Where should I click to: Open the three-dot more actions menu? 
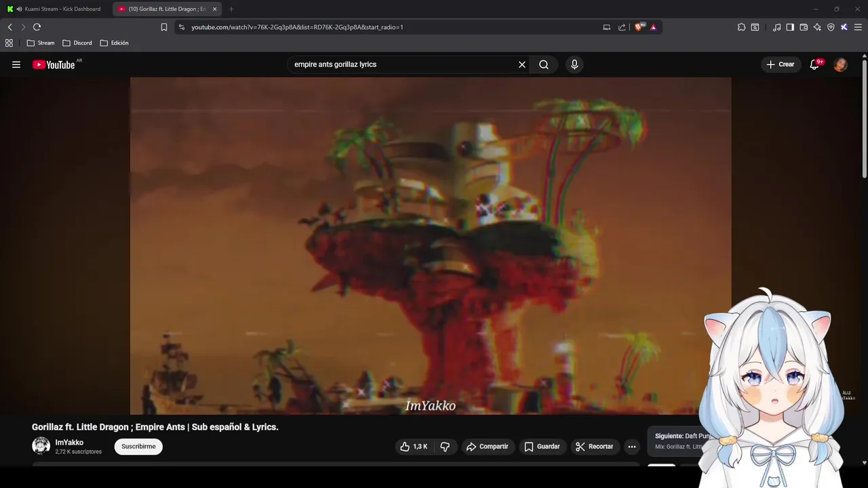click(632, 447)
